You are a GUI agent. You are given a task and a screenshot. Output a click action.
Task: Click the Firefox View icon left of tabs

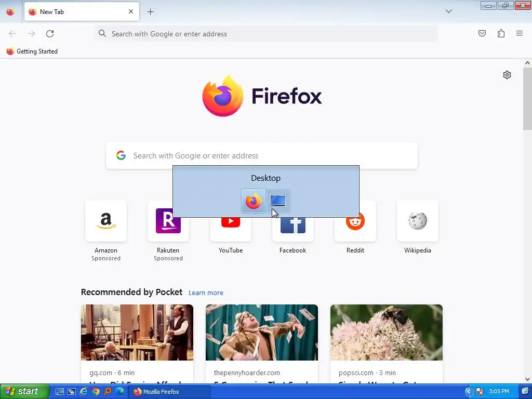[x=10, y=11]
